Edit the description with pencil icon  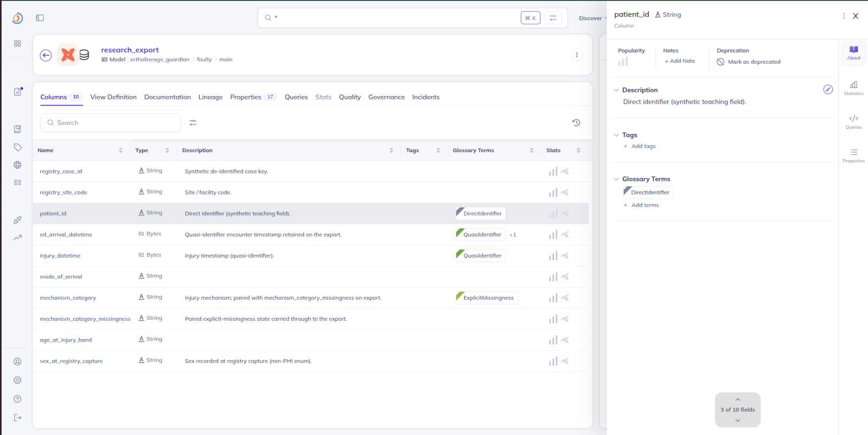click(x=828, y=89)
